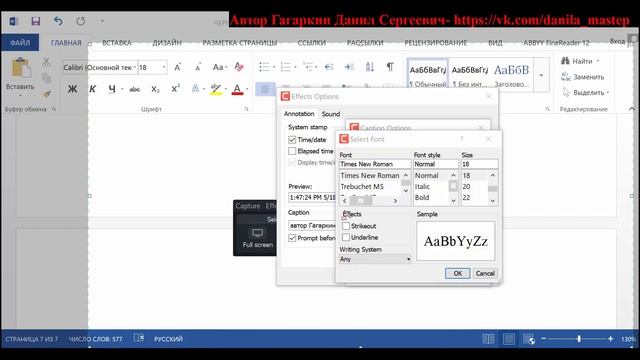Apply yellow text highlight color
This screenshot has height=360, width=640.
[x=216, y=89]
